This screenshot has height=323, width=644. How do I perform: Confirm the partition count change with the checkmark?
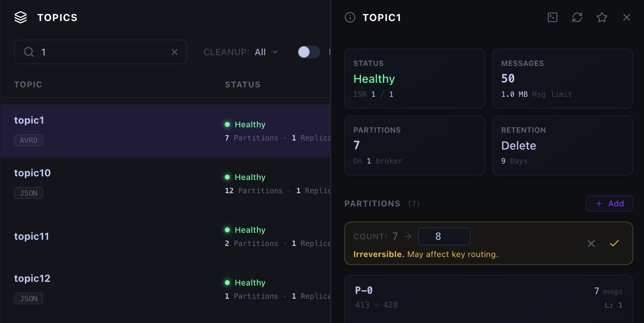[x=614, y=243]
